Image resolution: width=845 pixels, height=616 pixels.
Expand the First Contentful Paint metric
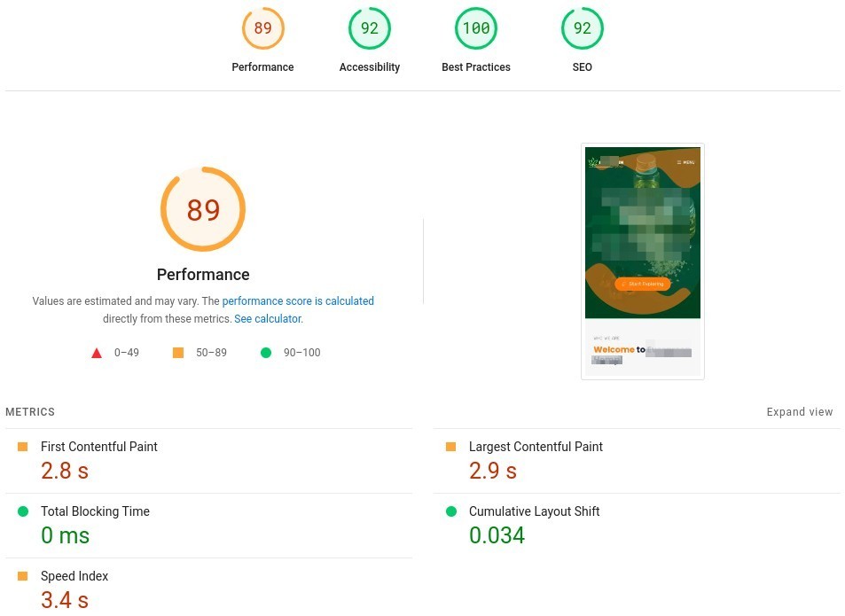208,461
